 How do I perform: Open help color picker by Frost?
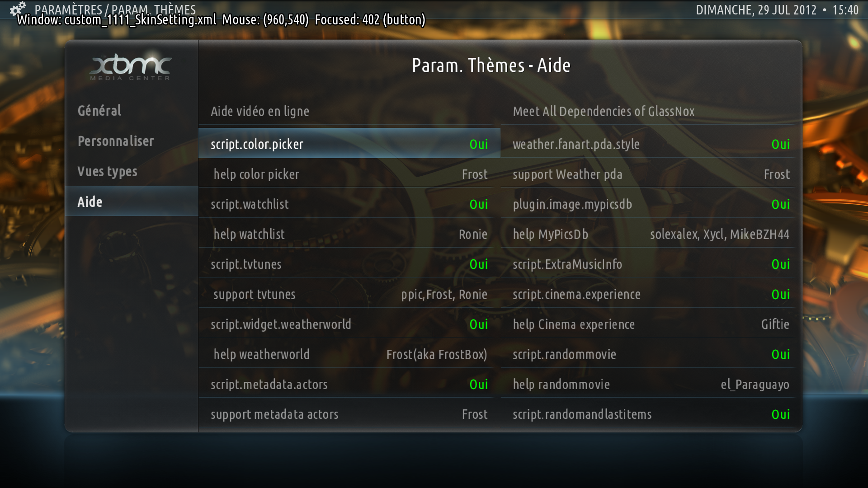[x=349, y=174]
